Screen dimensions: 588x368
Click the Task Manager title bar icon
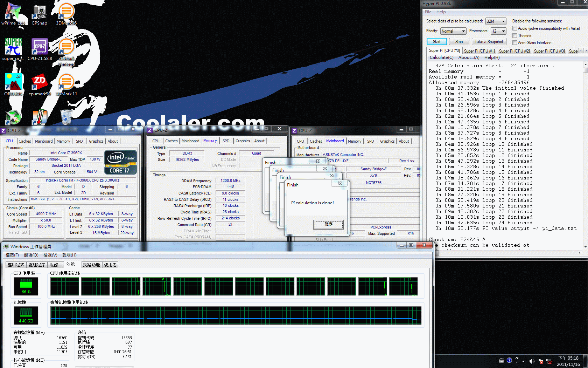pos(6,247)
